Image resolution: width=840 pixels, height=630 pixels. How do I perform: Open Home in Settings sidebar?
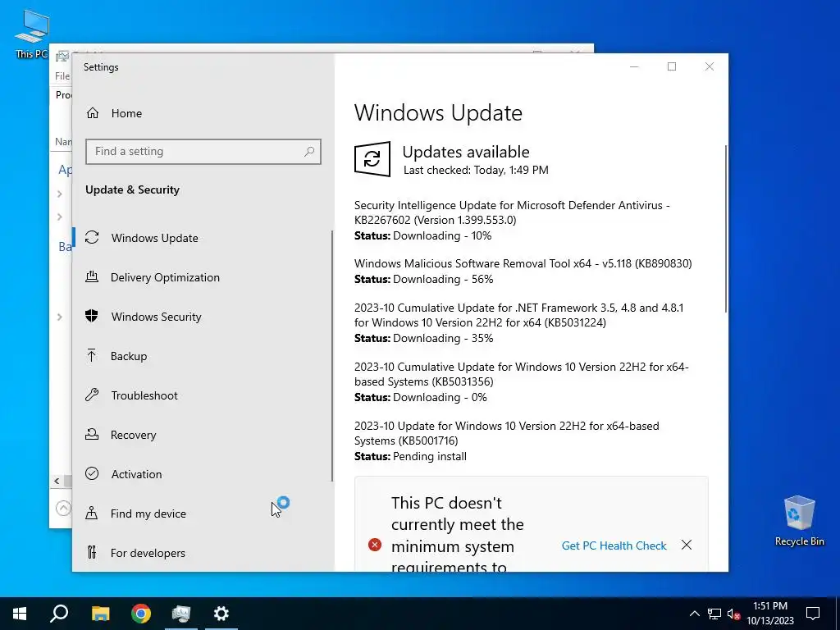click(x=126, y=113)
